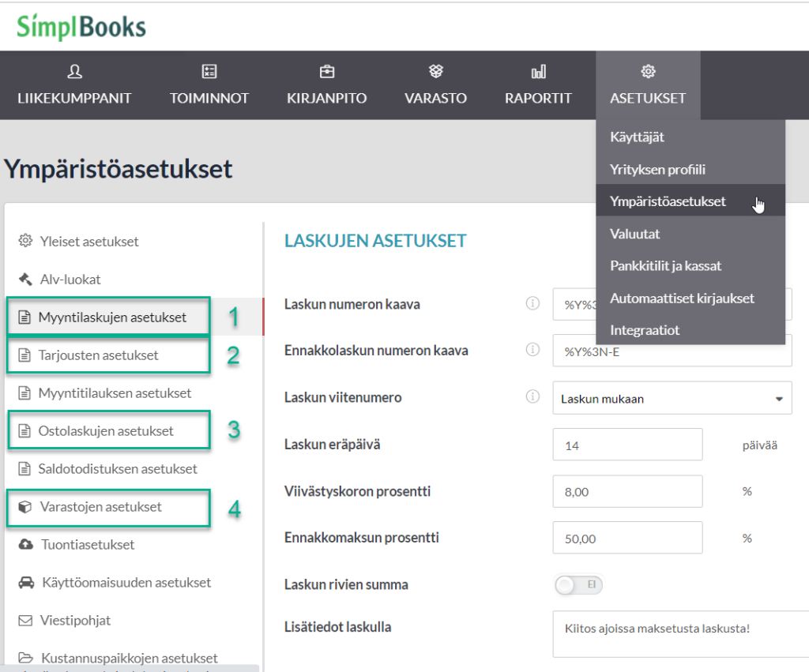Select Käyttäjät in Asetukset dropdown

pos(690,137)
